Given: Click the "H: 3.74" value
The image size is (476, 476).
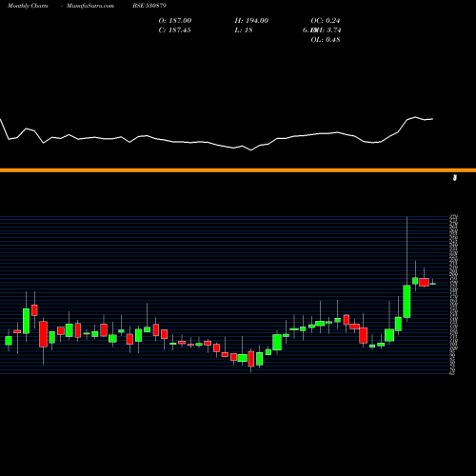Looking at the screenshot, I should (329, 30).
